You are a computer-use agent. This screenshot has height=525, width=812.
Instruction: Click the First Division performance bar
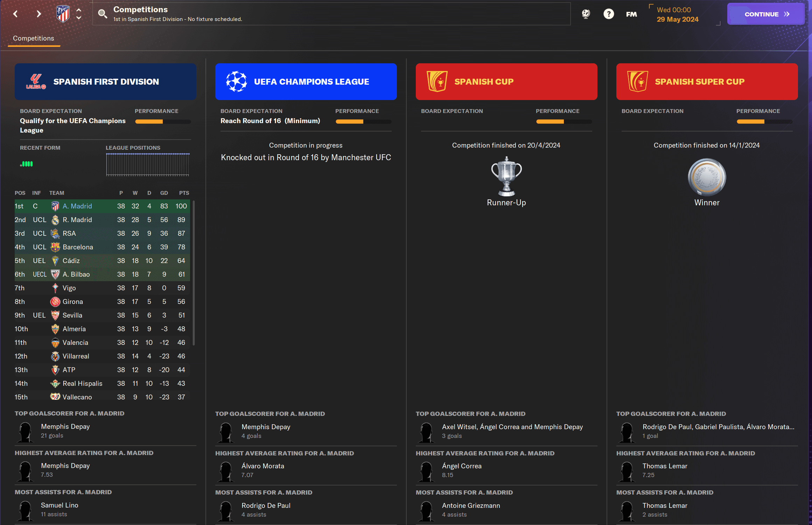click(x=163, y=122)
